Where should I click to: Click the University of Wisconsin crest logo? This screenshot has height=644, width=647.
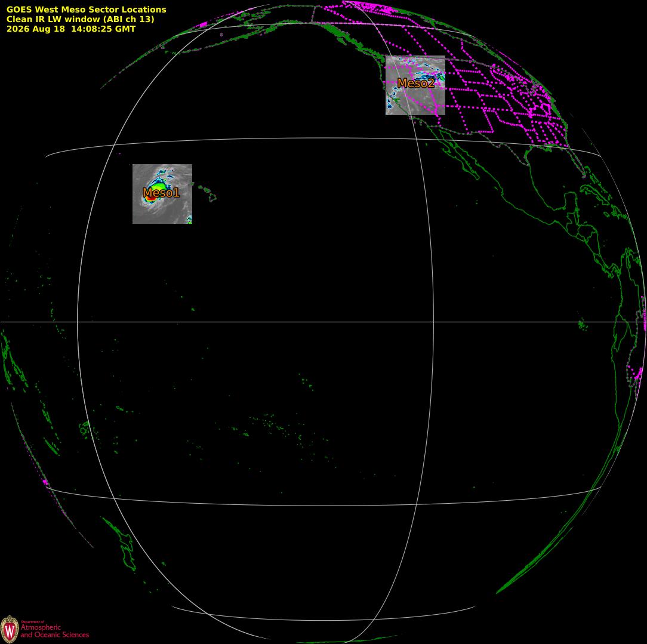point(10,630)
